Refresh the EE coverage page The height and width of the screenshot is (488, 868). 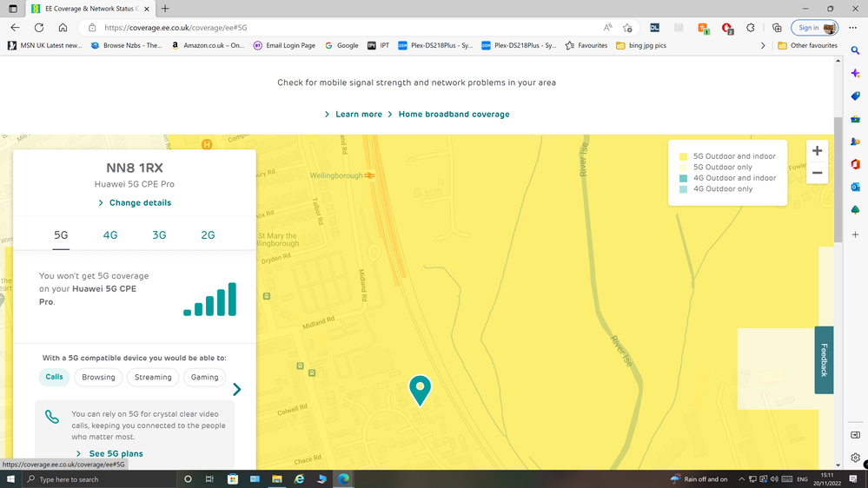(x=39, y=28)
